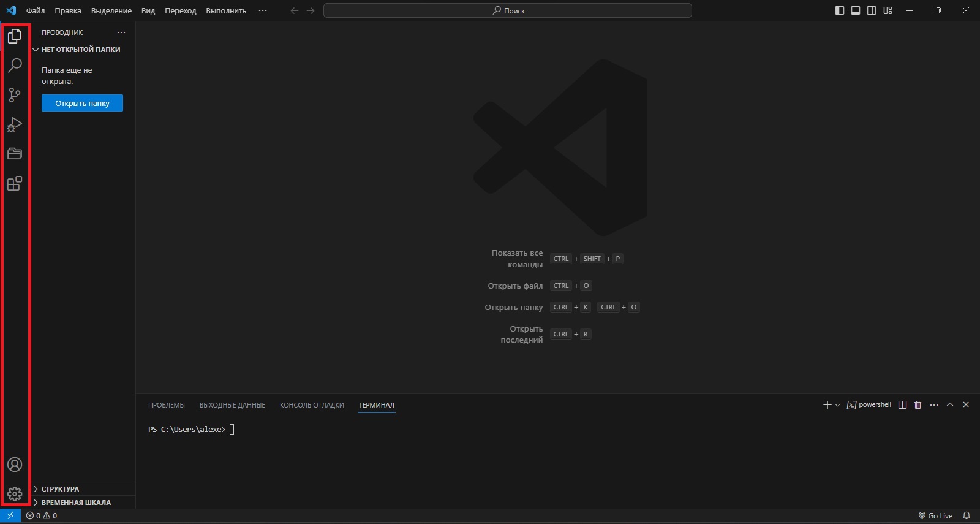
Task: Switch to the ПРОБЛЕМЫ tab
Action: (x=167, y=405)
